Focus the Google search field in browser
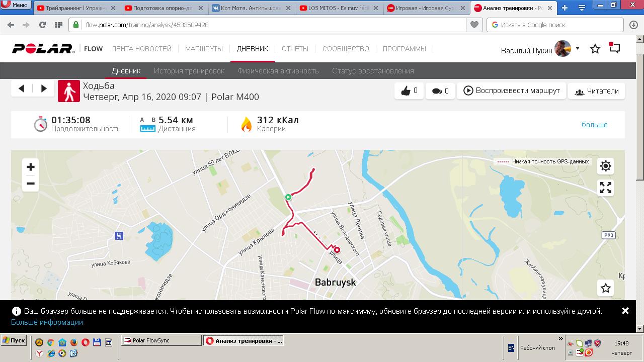644x362 pixels. pos(556,25)
